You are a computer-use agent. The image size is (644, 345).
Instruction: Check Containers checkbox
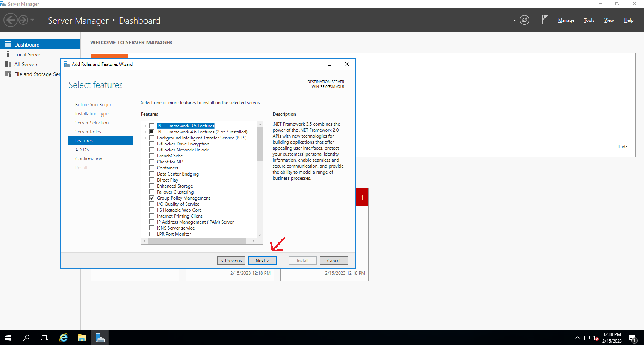(x=152, y=168)
